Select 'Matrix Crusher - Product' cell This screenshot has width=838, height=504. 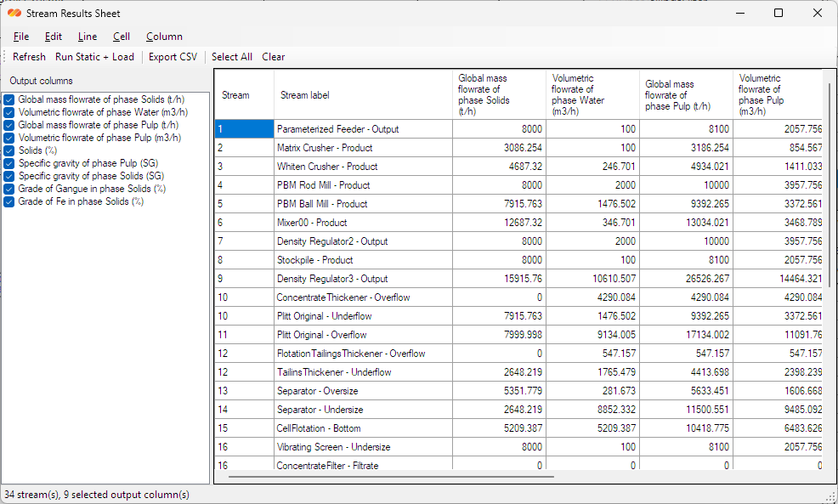pos(363,148)
